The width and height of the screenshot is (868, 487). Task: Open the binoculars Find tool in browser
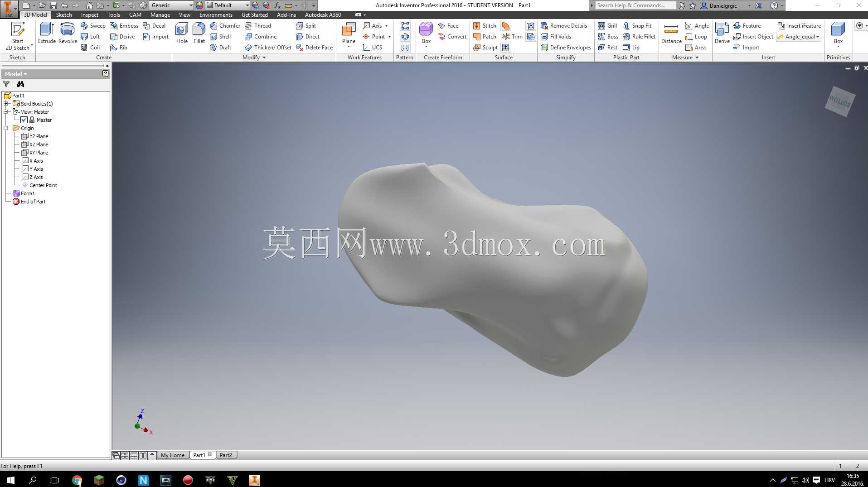click(x=20, y=84)
